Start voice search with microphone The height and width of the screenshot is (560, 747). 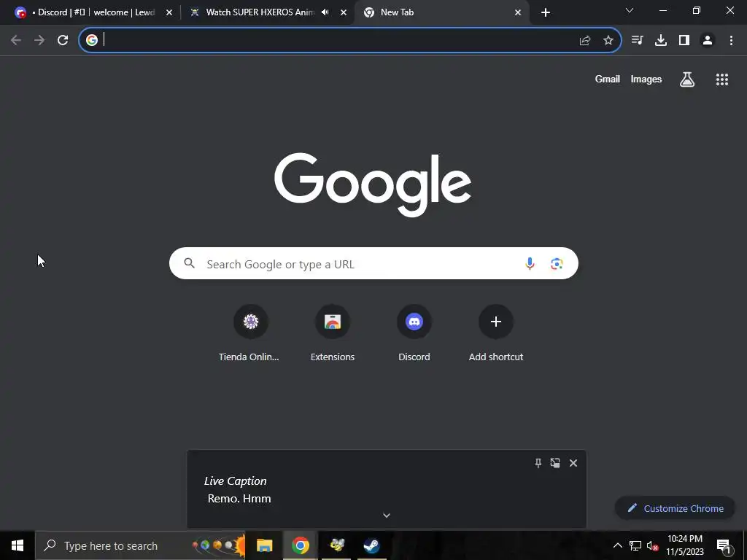tap(530, 263)
